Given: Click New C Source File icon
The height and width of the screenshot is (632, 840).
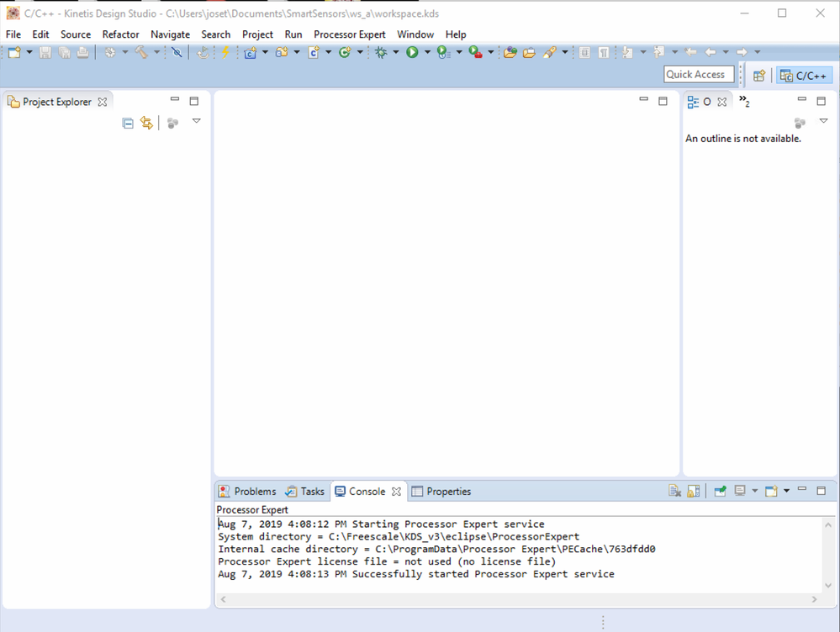Looking at the screenshot, I should 314,52.
